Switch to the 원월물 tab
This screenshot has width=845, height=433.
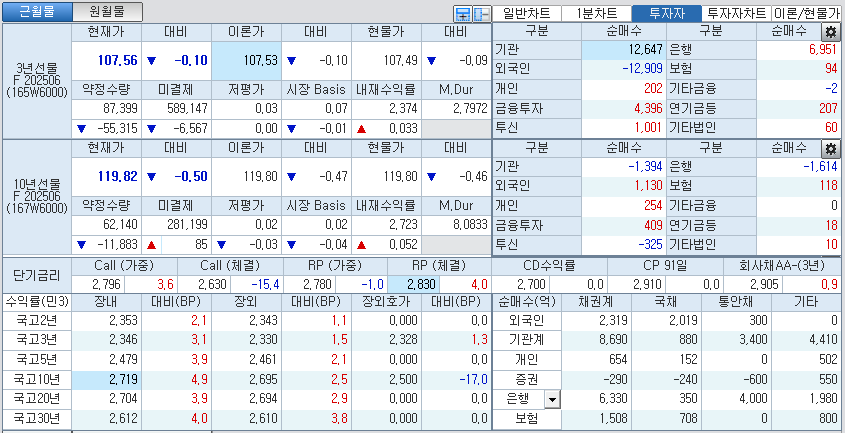[107, 12]
